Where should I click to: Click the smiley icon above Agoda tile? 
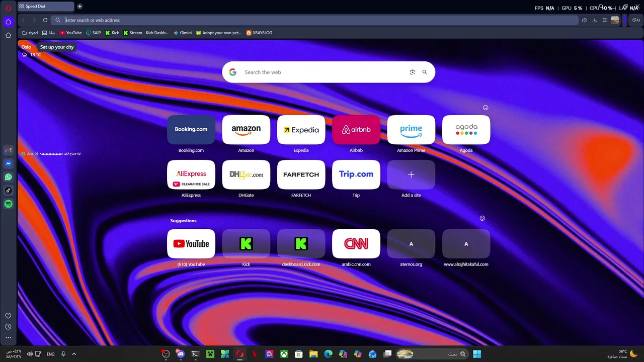point(486,108)
